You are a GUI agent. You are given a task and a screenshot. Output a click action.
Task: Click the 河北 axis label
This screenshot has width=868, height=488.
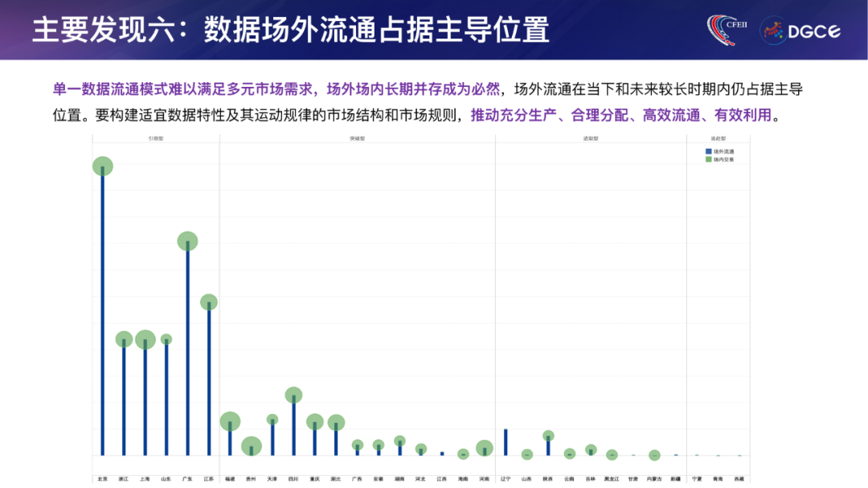(420, 479)
